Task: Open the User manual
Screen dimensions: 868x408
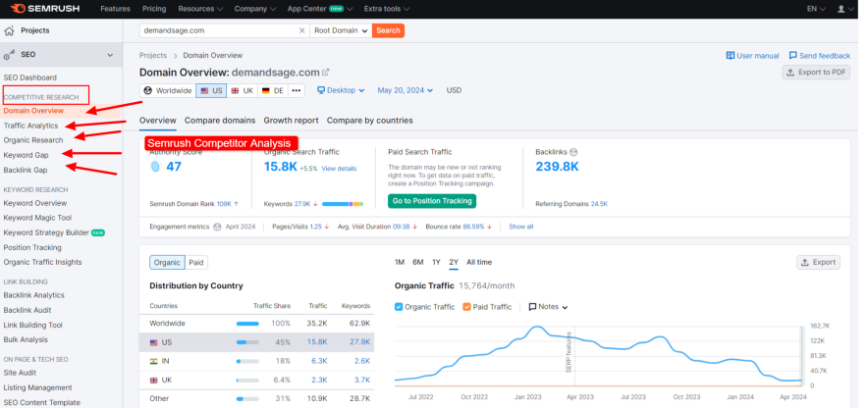Action: (752, 55)
